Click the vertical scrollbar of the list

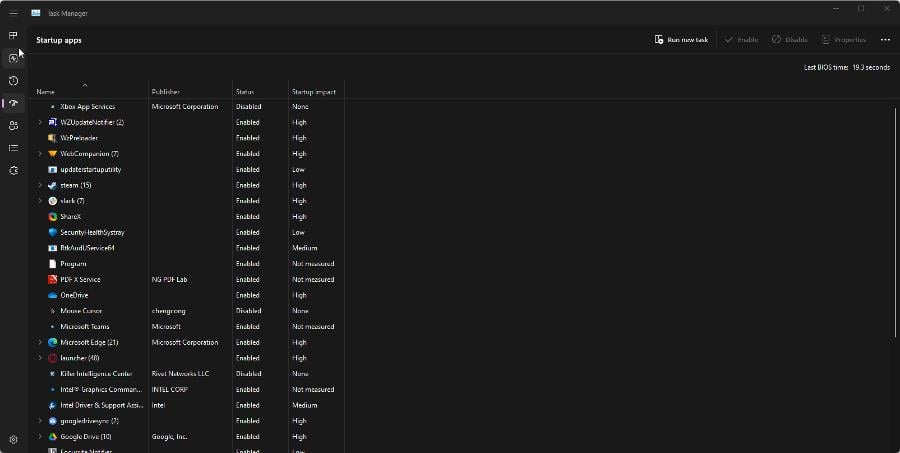coord(895,223)
